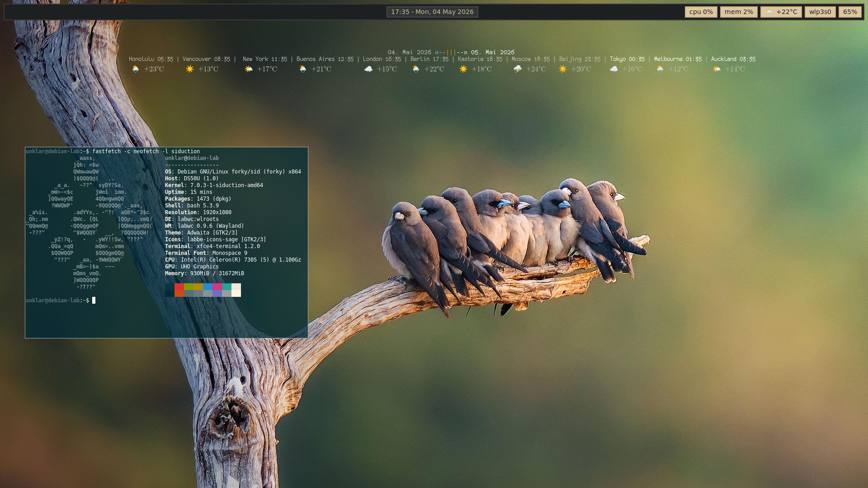Click the cpu 0% panel module
The image size is (868, 488).
coord(701,12)
